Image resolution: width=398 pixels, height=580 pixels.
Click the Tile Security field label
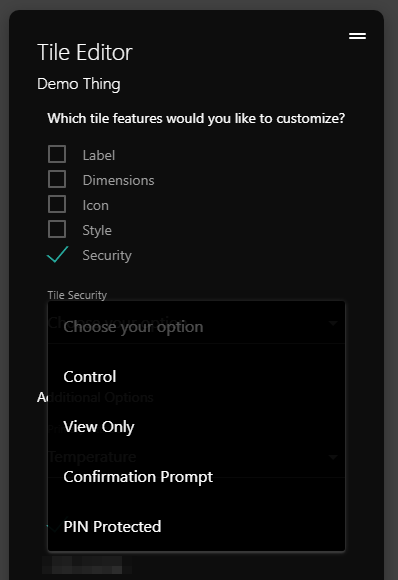coord(77,295)
